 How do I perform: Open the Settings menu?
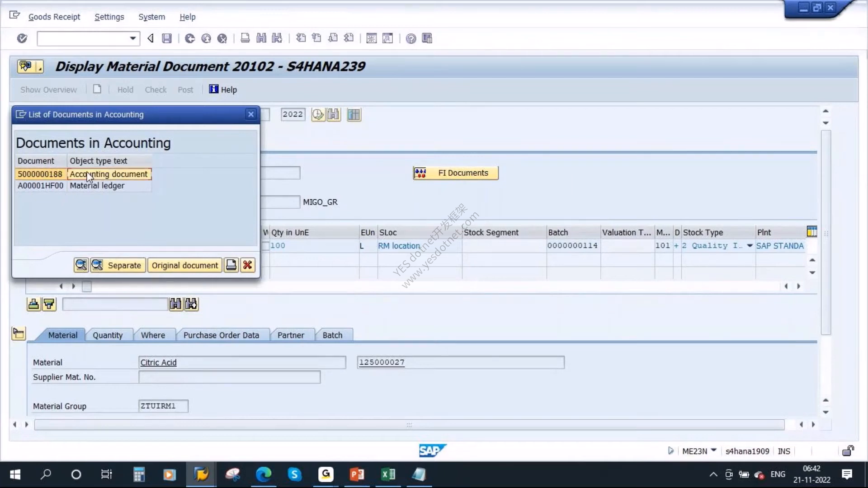pyautogui.click(x=109, y=17)
